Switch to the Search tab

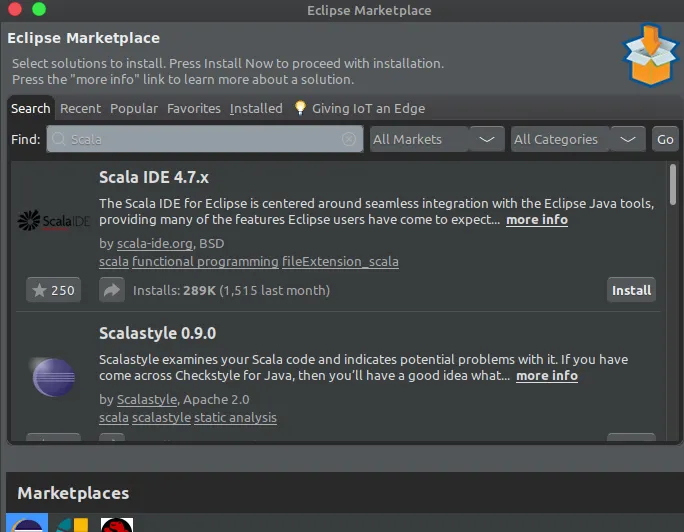(31, 108)
